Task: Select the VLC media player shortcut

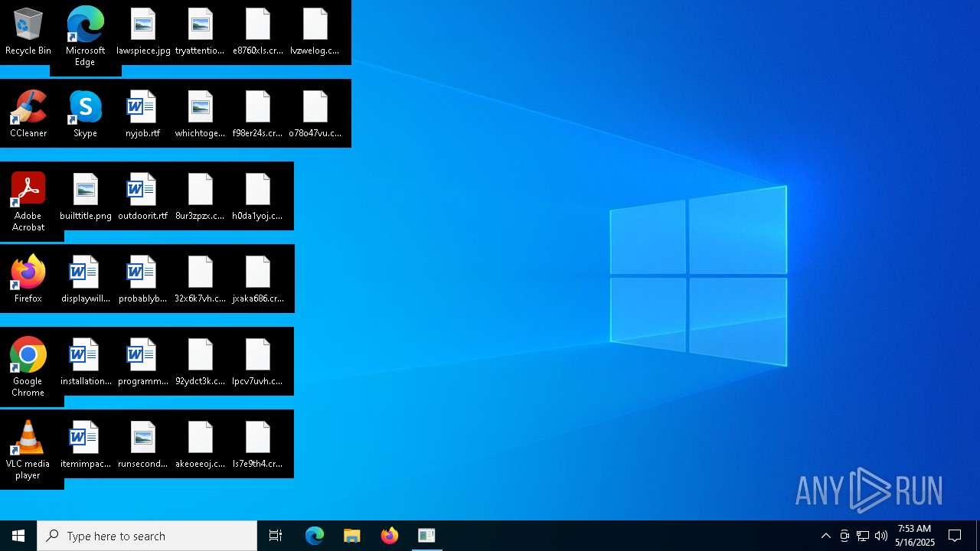Action: pos(28,450)
